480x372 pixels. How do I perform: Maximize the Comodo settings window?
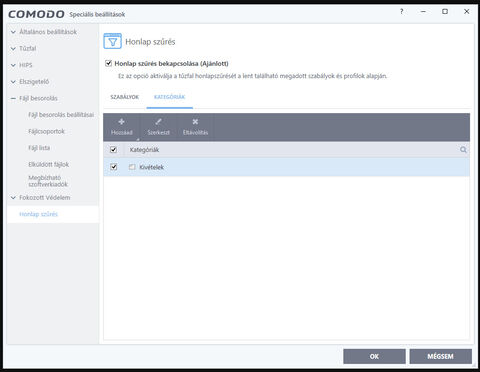tap(445, 12)
